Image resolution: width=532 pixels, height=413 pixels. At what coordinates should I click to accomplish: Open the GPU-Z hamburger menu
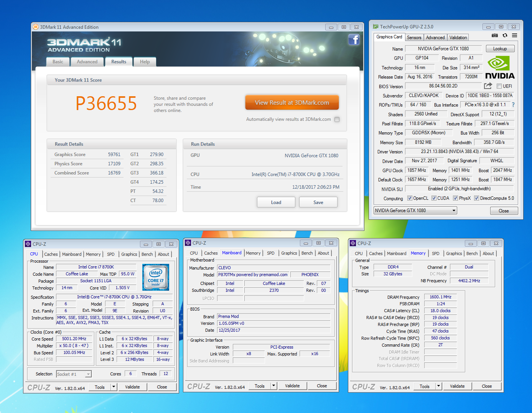(514, 35)
